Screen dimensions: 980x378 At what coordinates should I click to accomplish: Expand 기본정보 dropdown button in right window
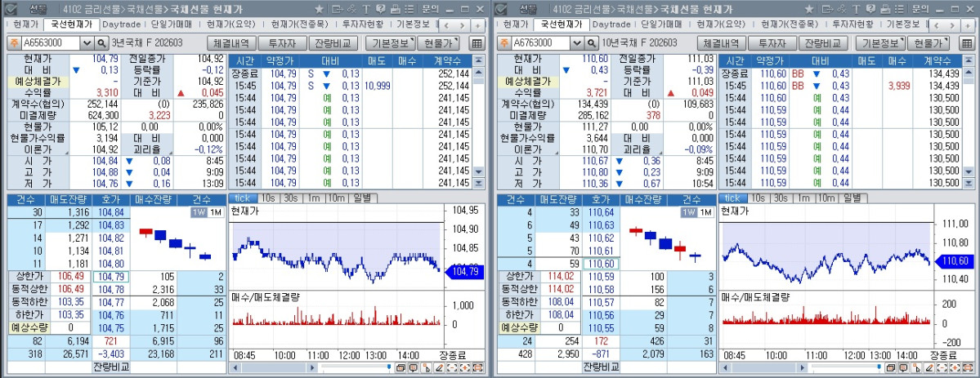(880, 43)
